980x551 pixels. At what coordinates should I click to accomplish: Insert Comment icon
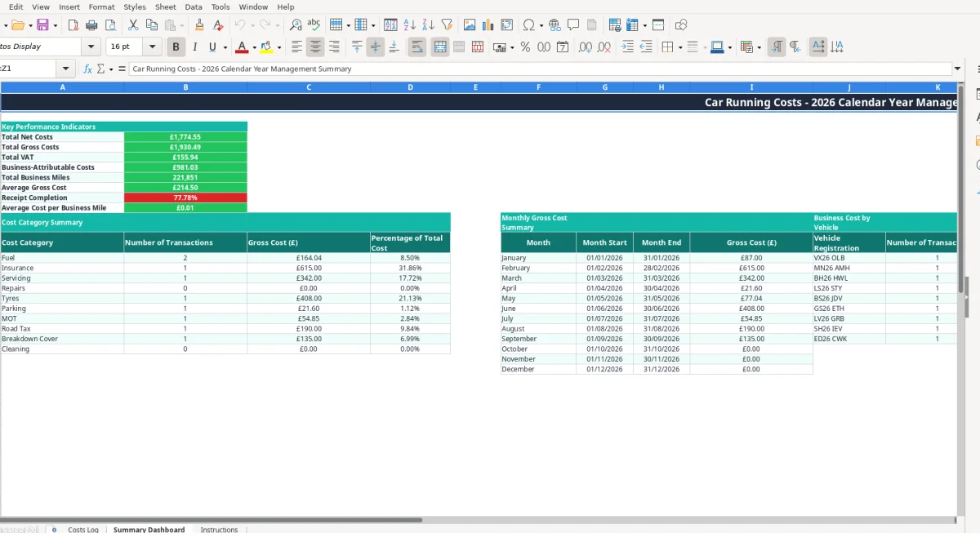click(x=573, y=25)
